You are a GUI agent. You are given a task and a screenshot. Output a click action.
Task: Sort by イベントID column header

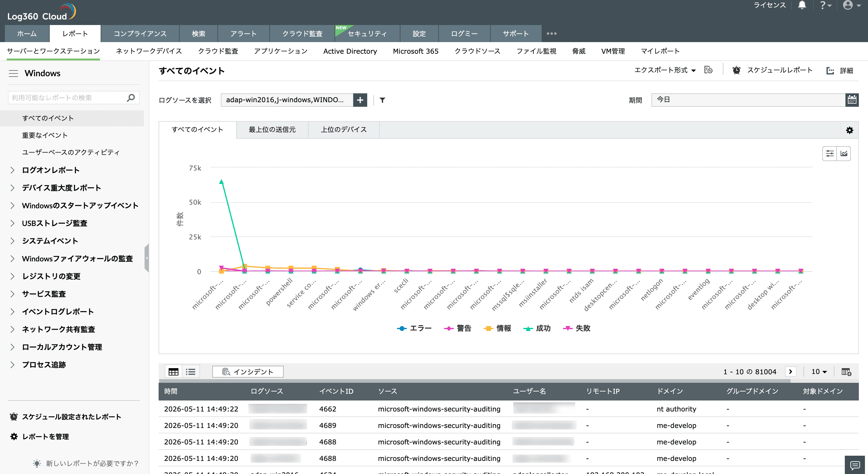point(336,391)
